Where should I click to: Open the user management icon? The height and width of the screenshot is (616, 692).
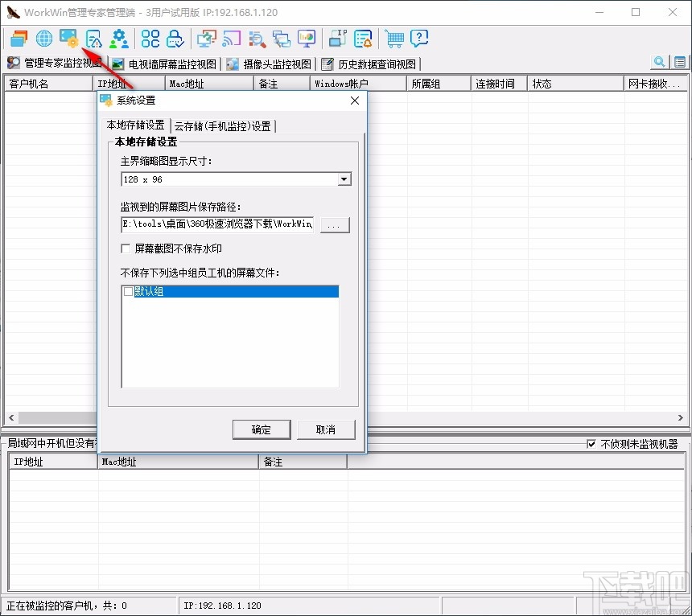coord(117,38)
